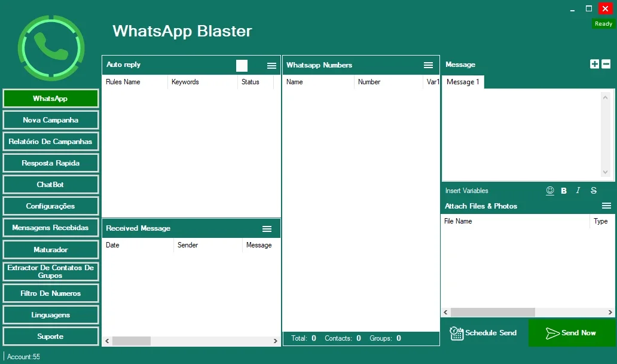Click Insert Variables option
This screenshot has height=364, width=617.
click(x=467, y=191)
